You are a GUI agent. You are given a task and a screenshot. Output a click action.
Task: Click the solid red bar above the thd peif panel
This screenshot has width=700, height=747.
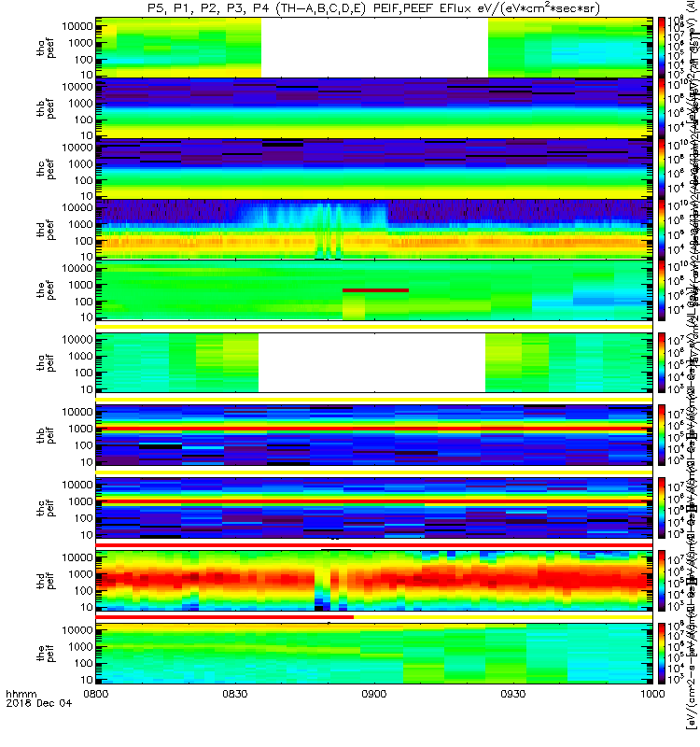click(x=374, y=545)
